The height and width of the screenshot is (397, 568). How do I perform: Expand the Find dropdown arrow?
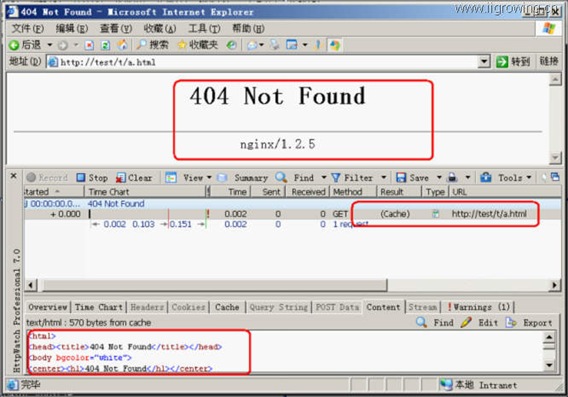coord(324,177)
